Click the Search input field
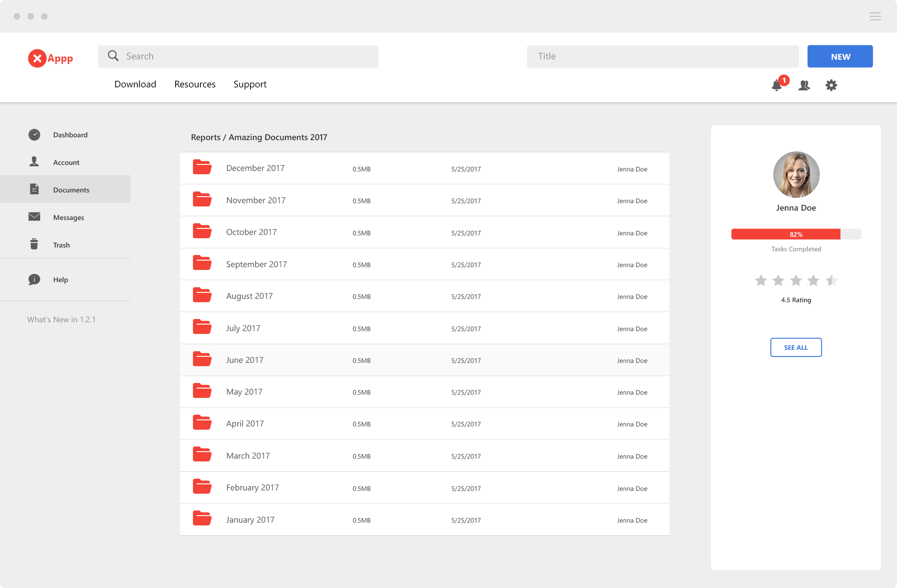The width and height of the screenshot is (897, 588). 238,56
